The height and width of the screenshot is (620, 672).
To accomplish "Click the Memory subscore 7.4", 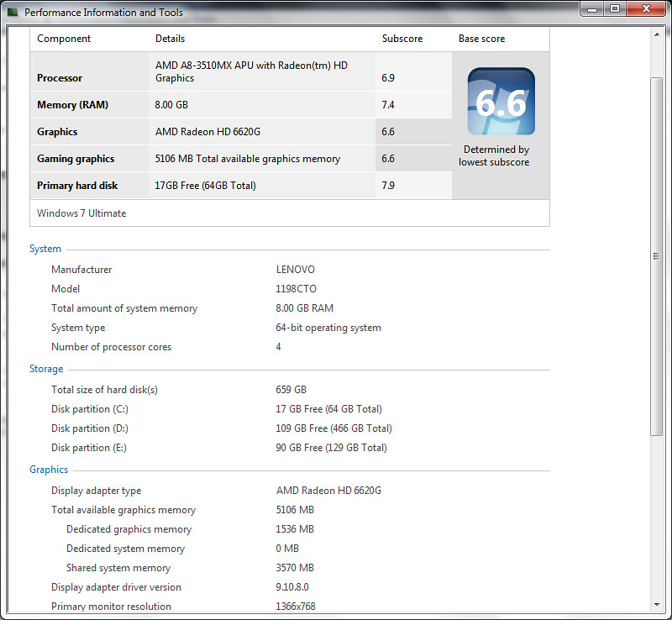I will (x=388, y=105).
